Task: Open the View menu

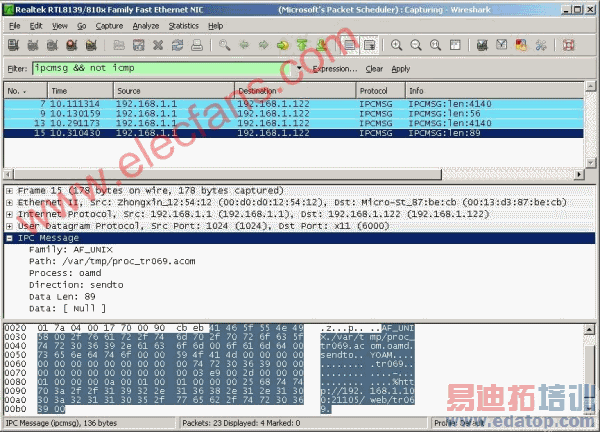Action: (60, 26)
